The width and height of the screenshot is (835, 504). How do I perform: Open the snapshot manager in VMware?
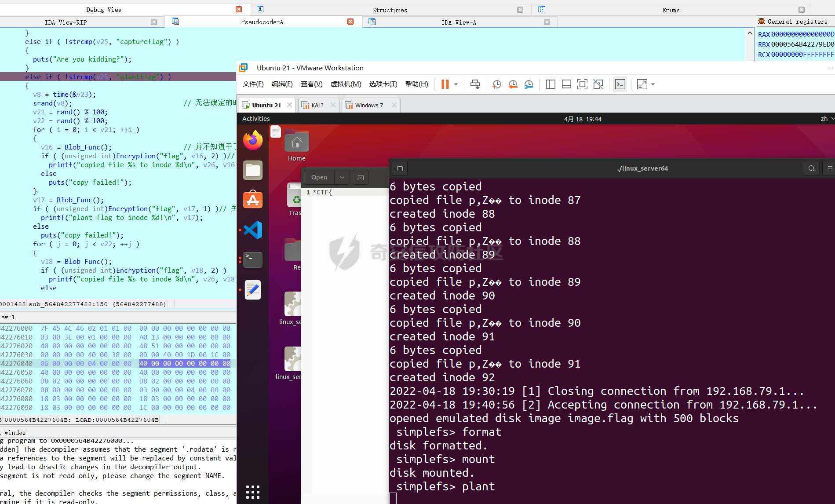click(529, 84)
